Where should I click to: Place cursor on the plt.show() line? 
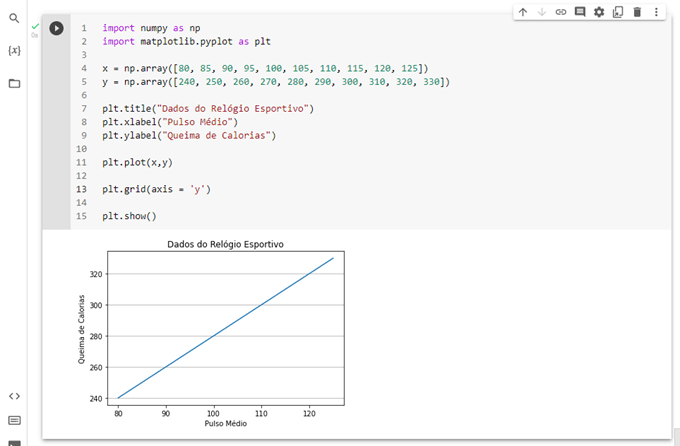coord(129,216)
